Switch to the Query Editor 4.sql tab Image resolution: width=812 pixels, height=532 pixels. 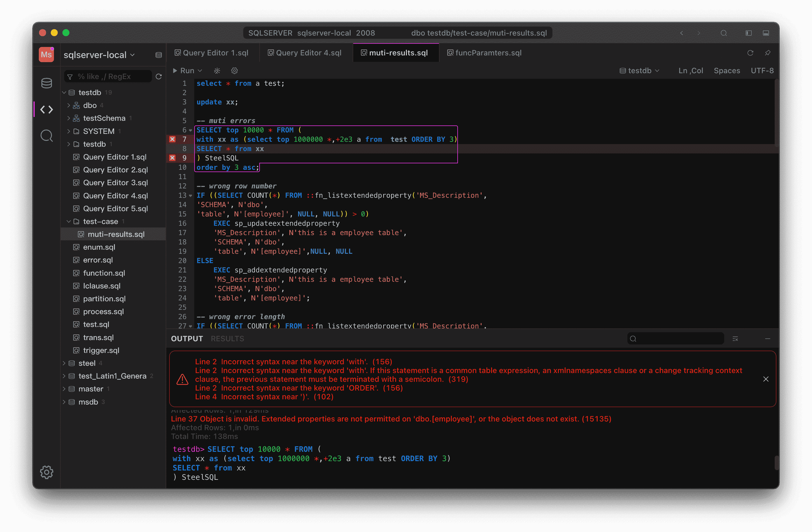pyautogui.click(x=305, y=52)
